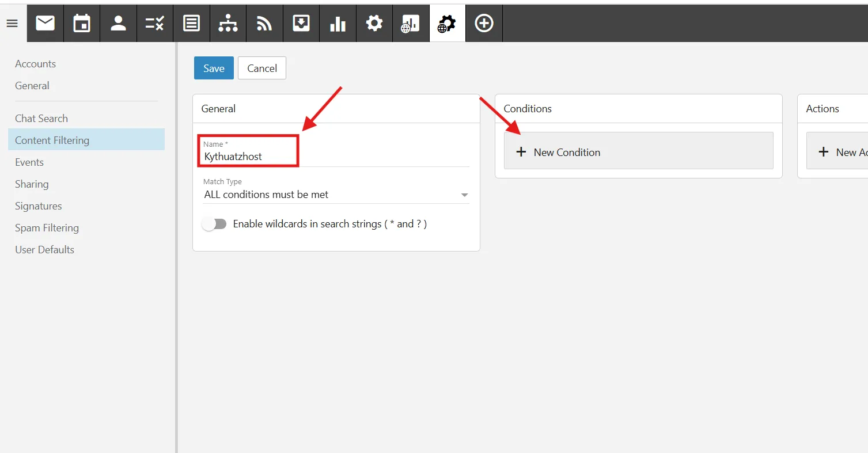
Task: Open the Match Type dropdown
Action: (x=336, y=195)
